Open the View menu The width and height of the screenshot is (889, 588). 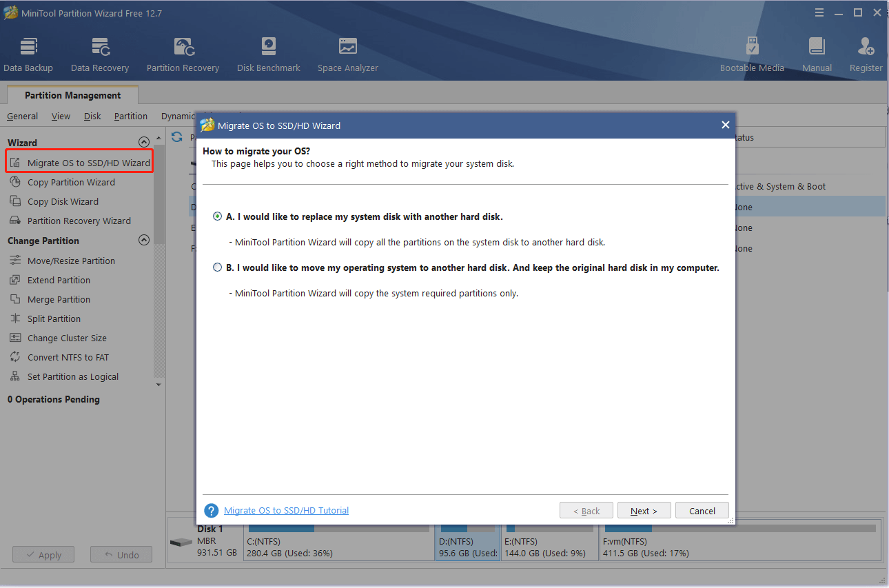(x=61, y=116)
